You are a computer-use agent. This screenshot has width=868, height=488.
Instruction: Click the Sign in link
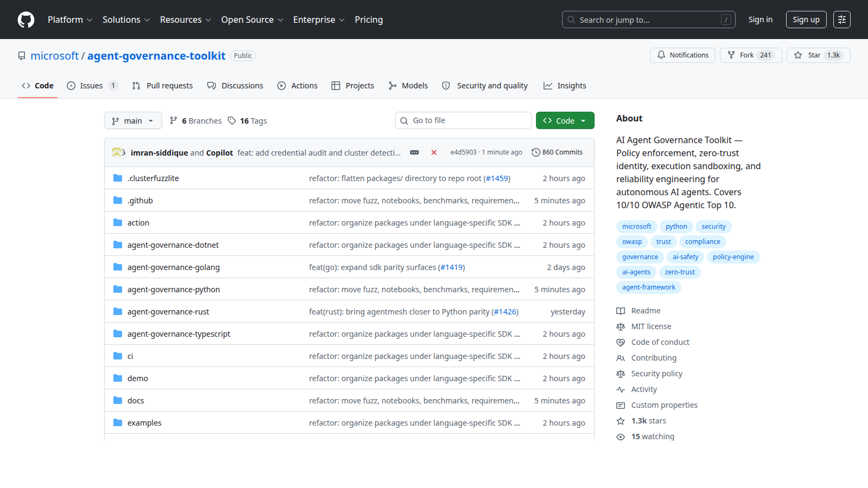click(760, 20)
